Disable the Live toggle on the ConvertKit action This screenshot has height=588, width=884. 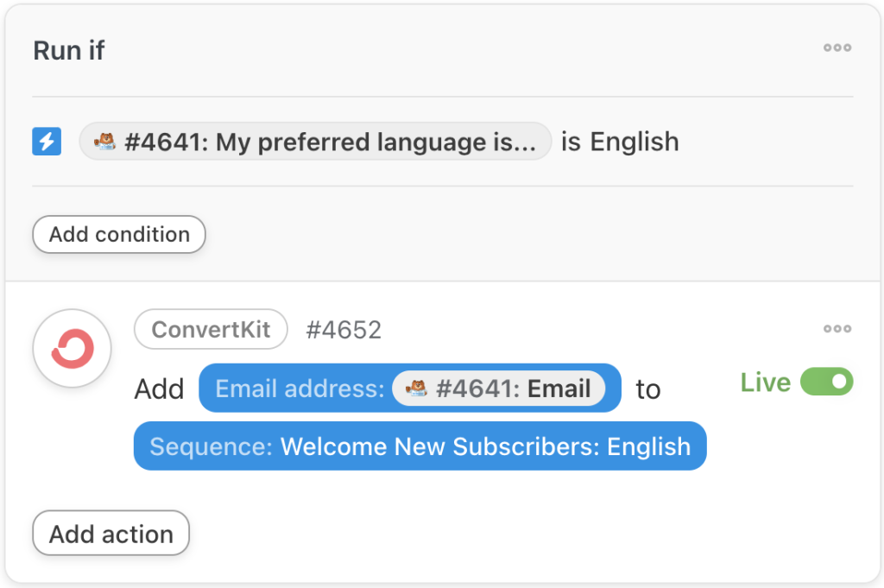pos(826,382)
